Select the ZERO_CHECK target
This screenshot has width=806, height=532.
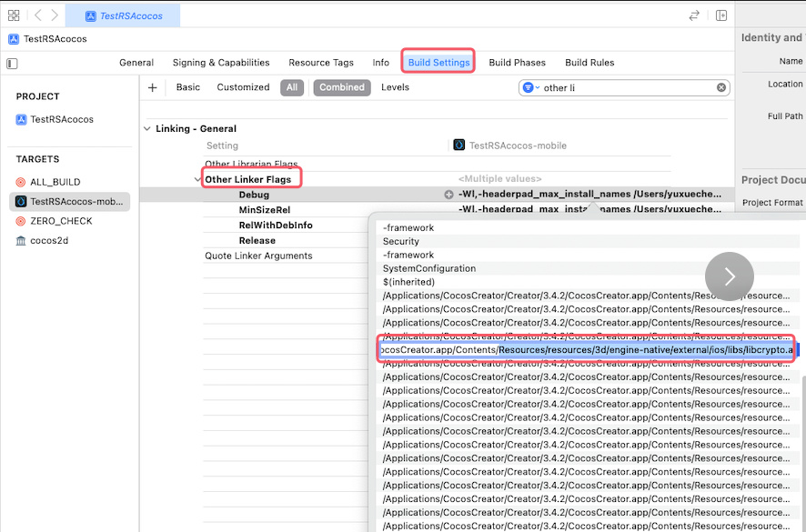coord(61,221)
